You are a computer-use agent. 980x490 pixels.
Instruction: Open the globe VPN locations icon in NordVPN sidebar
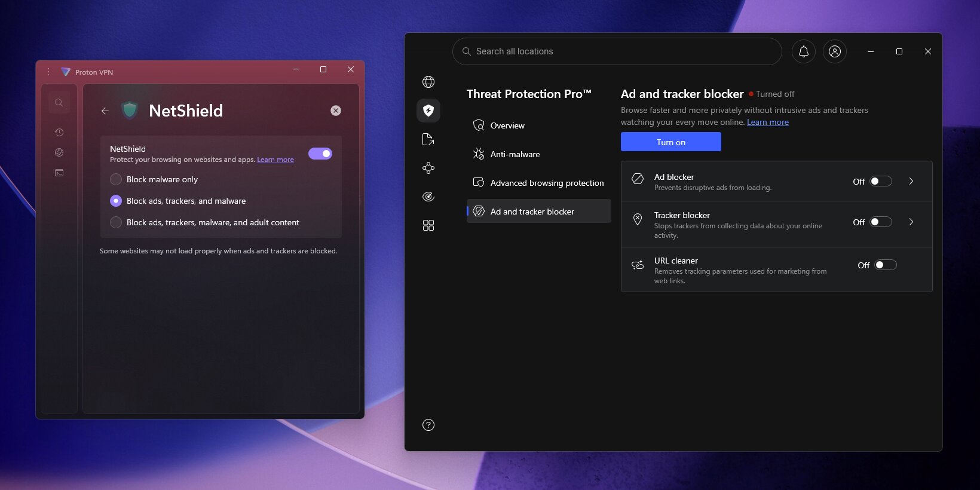pyautogui.click(x=428, y=82)
